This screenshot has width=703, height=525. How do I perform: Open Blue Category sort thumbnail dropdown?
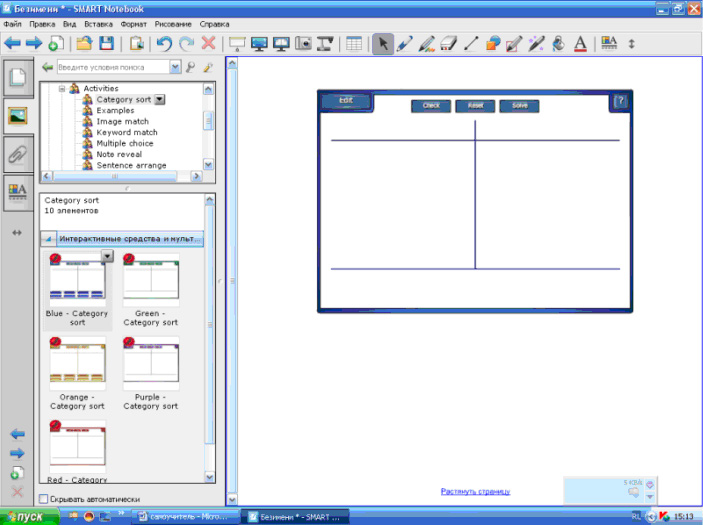pos(107,257)
